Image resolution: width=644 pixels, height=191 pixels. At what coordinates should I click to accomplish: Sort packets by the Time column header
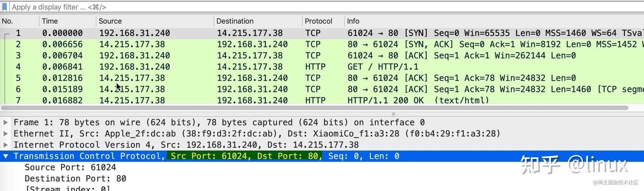pyautogui.click(x=50, y=21)
